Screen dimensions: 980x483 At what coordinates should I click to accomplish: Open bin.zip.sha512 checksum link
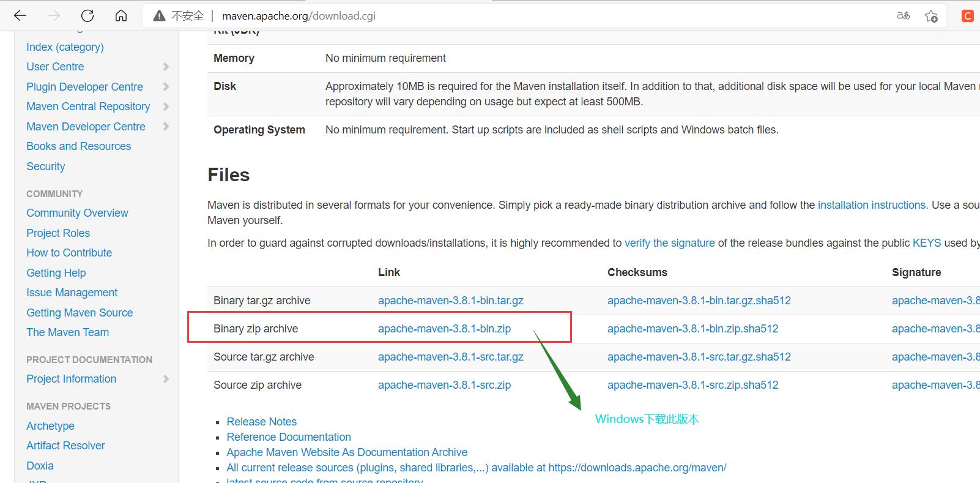click(692, 329)
